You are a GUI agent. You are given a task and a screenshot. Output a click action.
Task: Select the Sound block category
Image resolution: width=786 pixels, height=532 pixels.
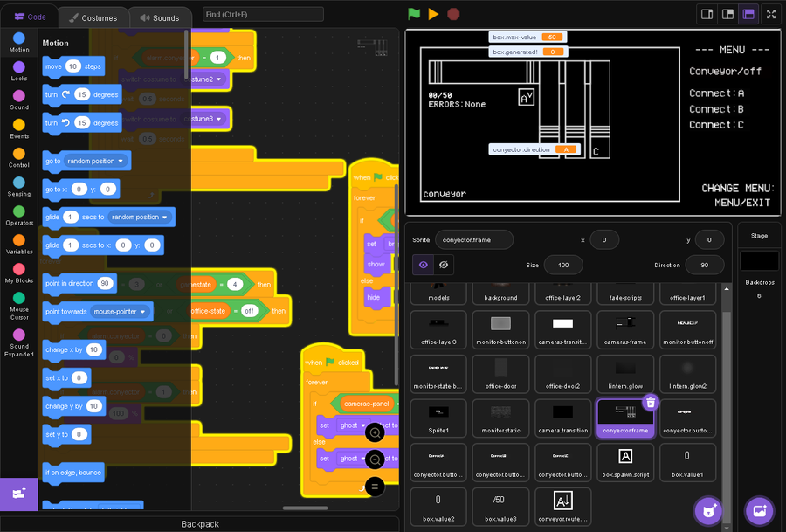[x=19, y=100]
